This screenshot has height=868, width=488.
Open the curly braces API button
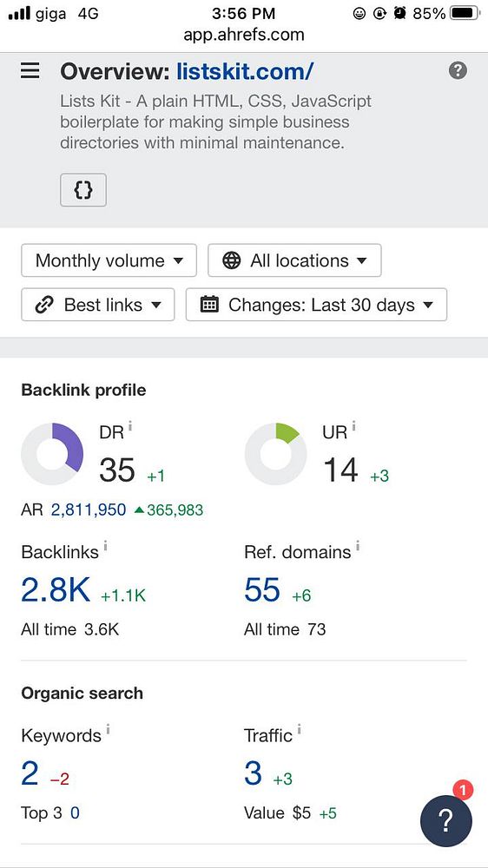pos(83,190)
